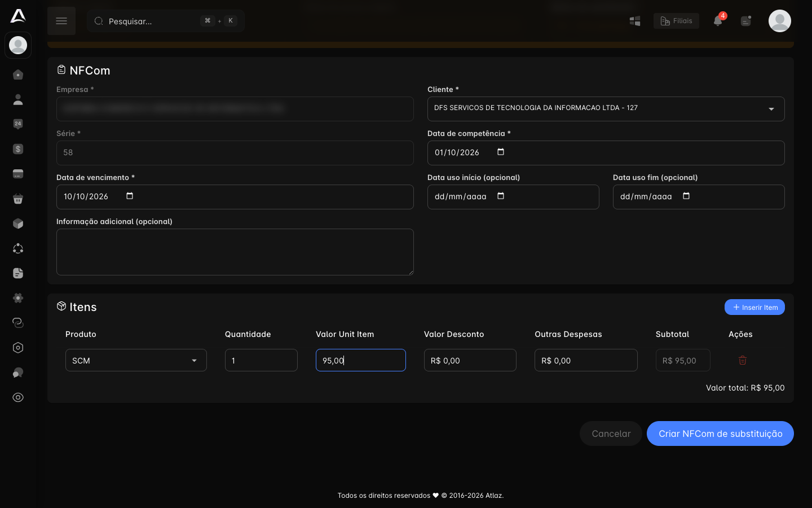Open the Produto SCM dropdown

[136, 360]
